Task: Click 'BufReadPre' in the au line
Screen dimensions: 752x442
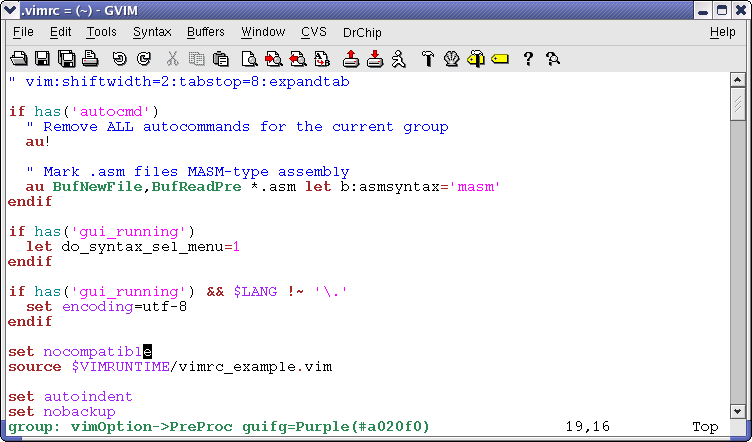Action: 197,187
